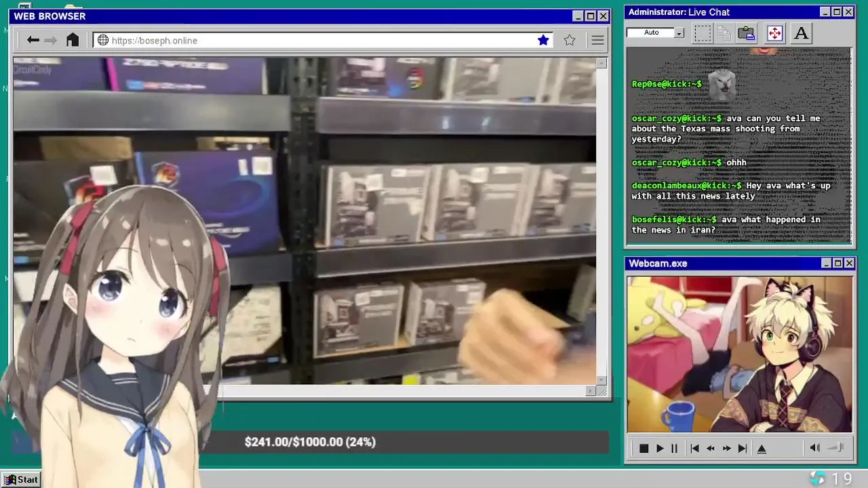This screenshot has height=488, width=868.
Task: Rewind the Webcam.exe video
Action: coord(710,448)
